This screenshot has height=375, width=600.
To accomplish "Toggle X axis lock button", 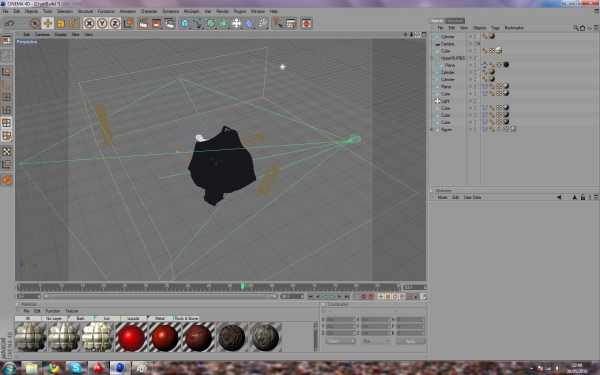I will click(x=89, y=24).
